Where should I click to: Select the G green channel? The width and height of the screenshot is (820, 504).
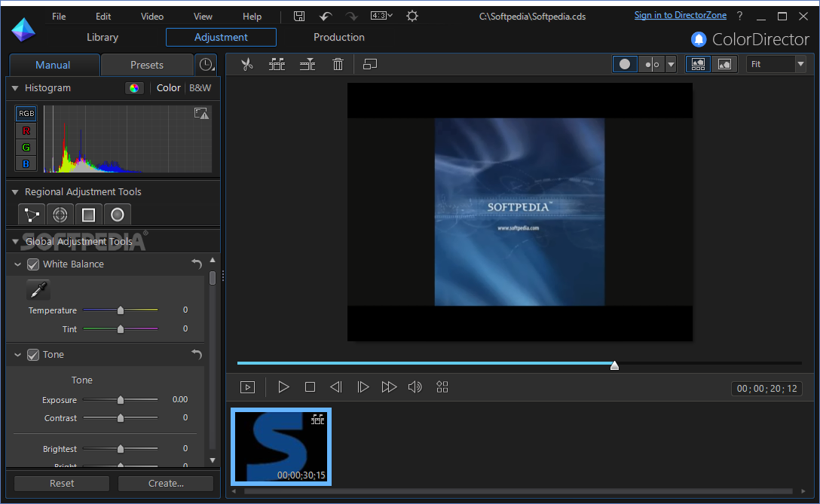[x=26, y=148]
